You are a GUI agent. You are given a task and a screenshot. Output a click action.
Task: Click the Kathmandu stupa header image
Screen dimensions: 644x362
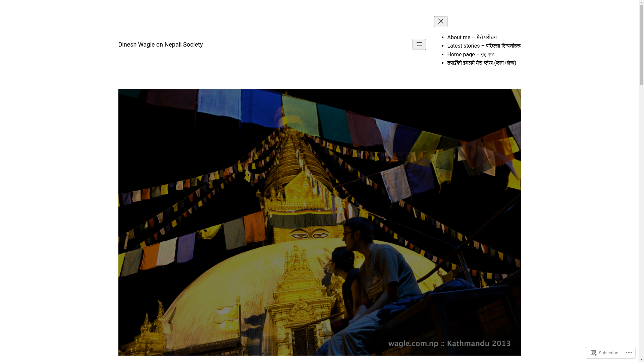(319, 222)
